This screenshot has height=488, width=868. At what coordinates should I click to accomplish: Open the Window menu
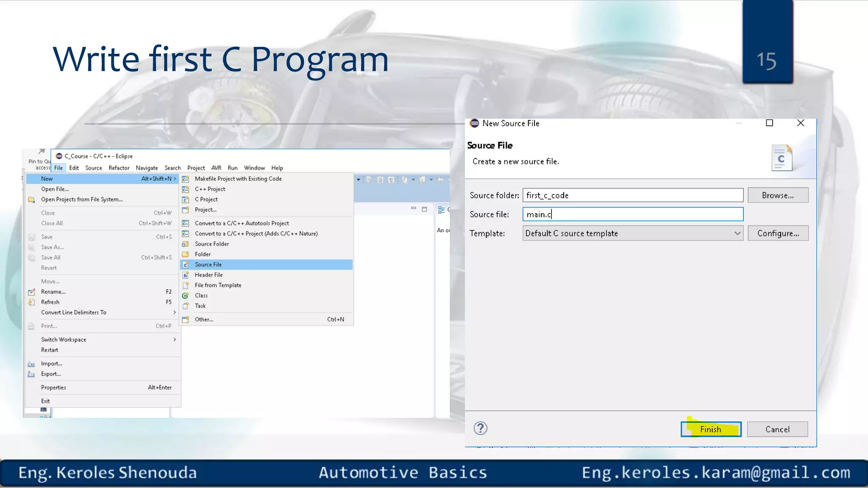254,168
